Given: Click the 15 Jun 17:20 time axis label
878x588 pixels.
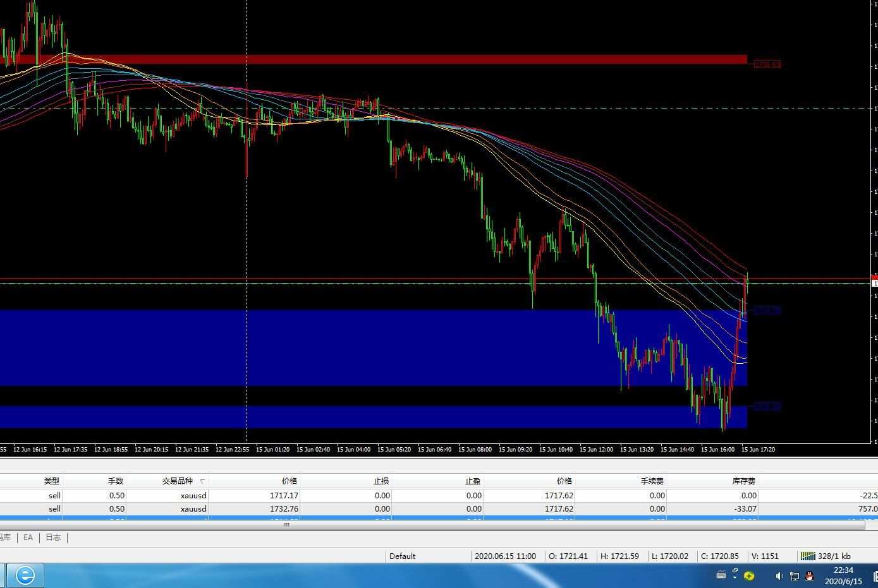Looking at the screenshot, I should [758, 450].
